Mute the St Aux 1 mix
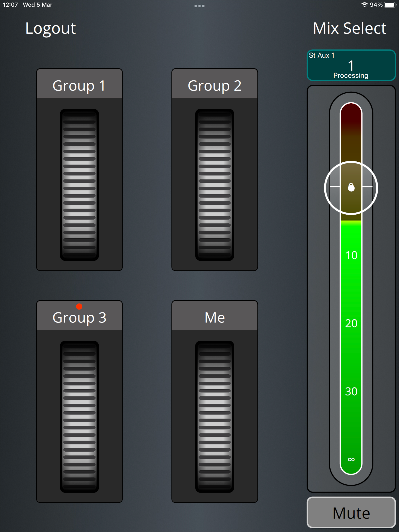This screenshot has height=532, width=399. point(351,512)
